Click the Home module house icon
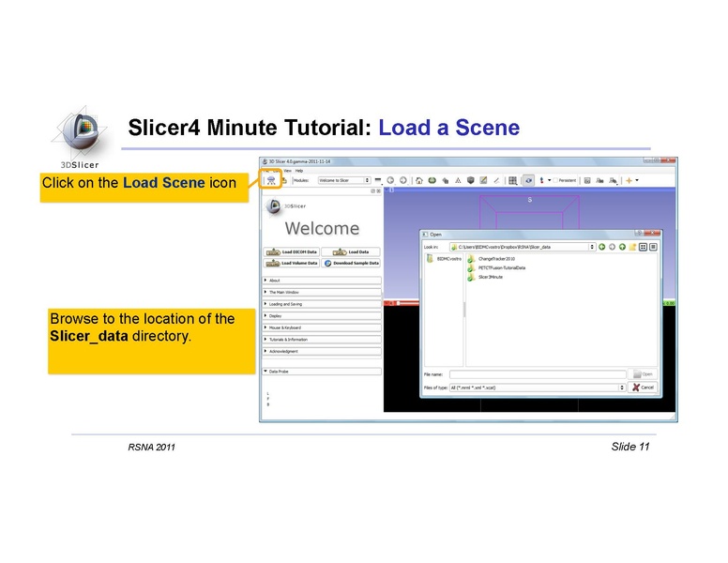The width and height of the screenshot is (728, 563). [x=418, y=180]
